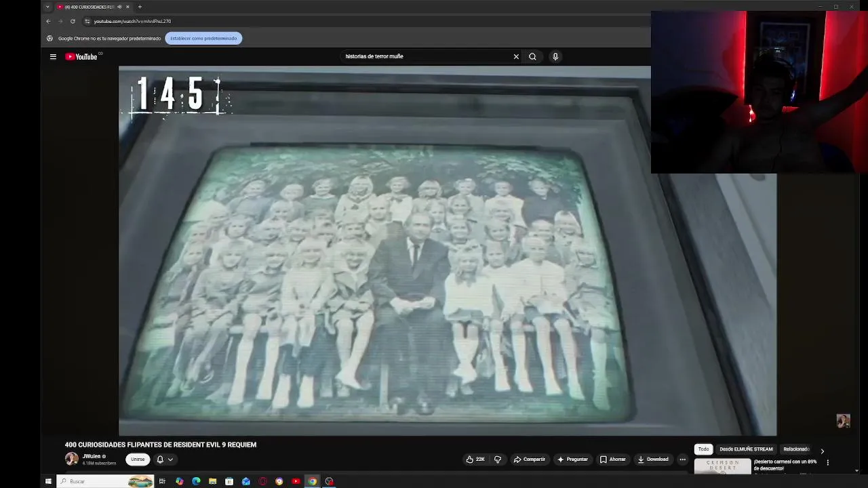Open YouTube app icon on taskbar
Screen dimensions: 868x488
click(x=296, y=481)
